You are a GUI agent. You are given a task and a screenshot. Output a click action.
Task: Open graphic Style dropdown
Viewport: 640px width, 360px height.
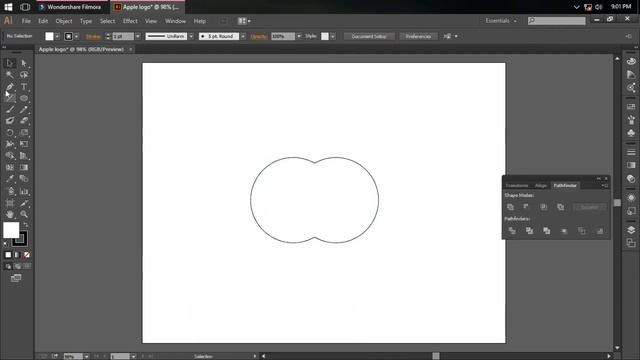click(333, 36)
